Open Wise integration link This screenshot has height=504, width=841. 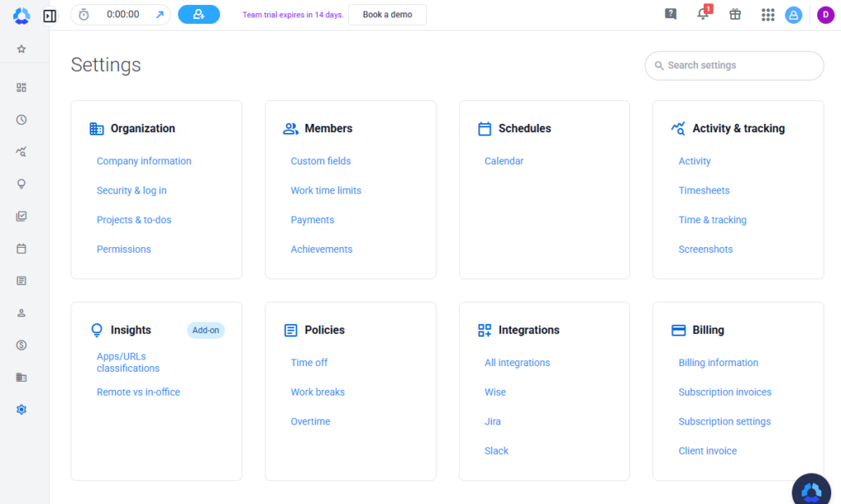[x=495, y=392]
